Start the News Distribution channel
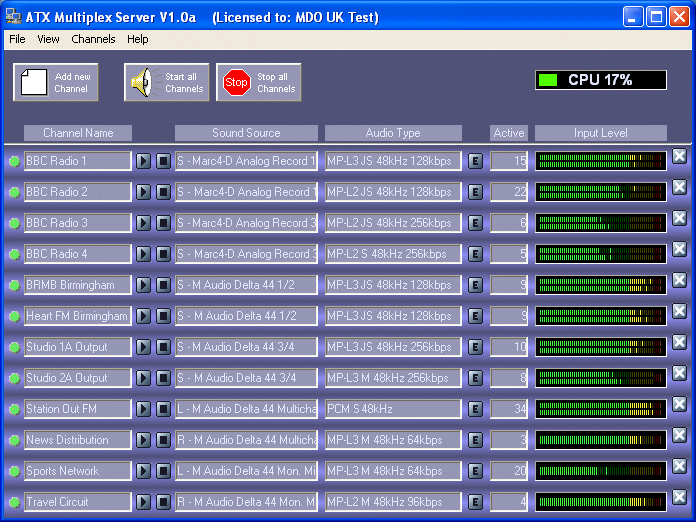The height and width of the screenshot is (522, 696). coord(143,440)
